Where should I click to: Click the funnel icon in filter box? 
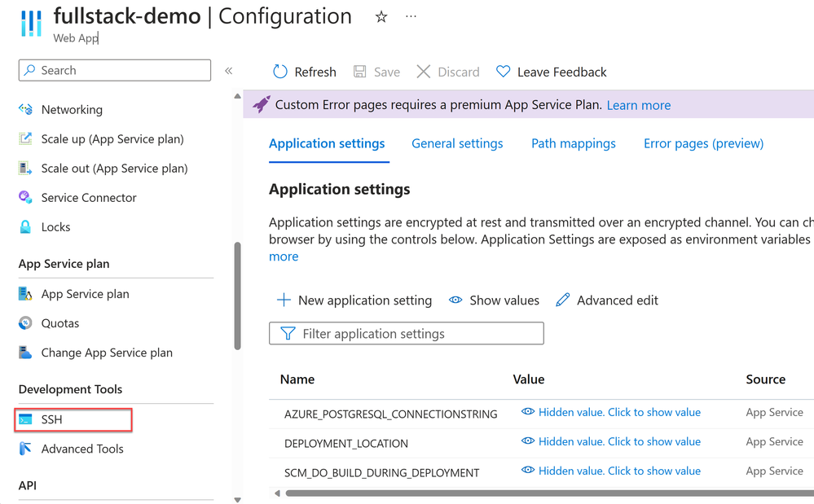[288, 333]
